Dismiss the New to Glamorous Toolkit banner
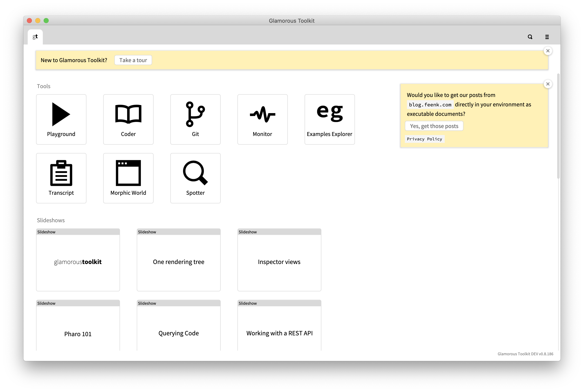Viewport: 584px width, 392px height. [548, 51]
